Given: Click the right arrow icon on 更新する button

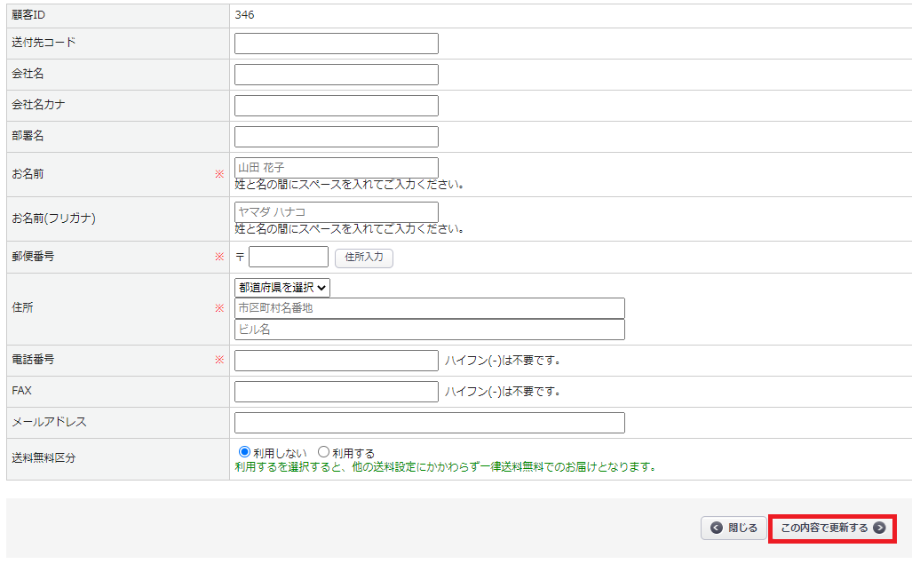Looking at the screenshot, I should [x=879, y=528].
